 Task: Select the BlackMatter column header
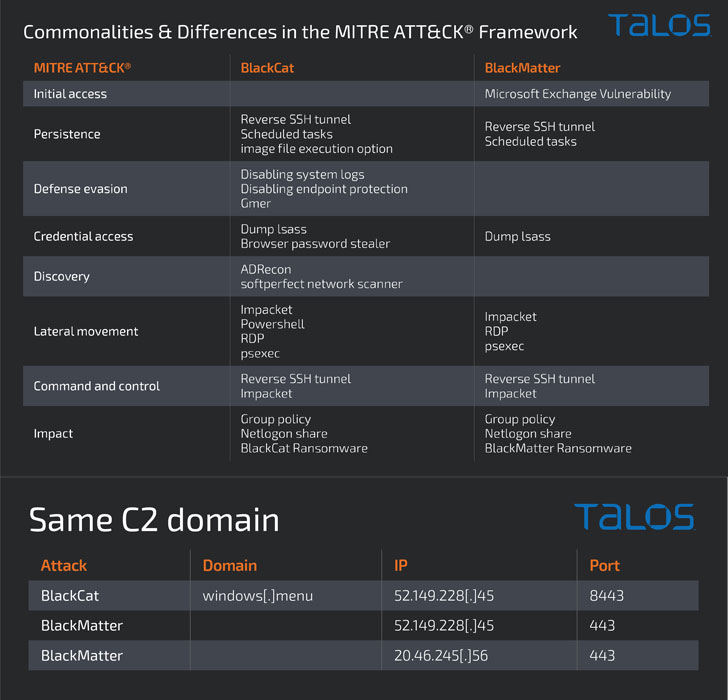pyautogui.click(x=522, y=68)
